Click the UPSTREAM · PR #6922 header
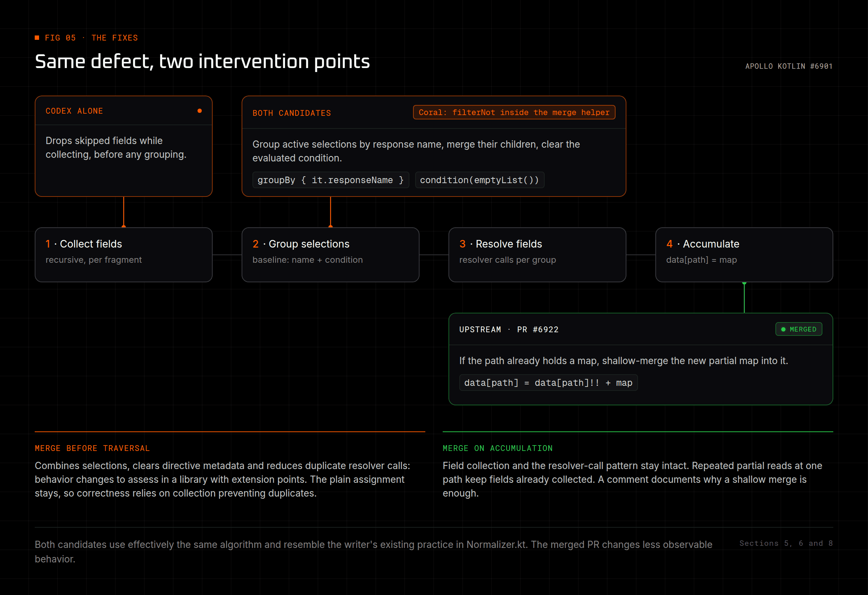Screen dimensions: 868x595 tap(509, 329)
